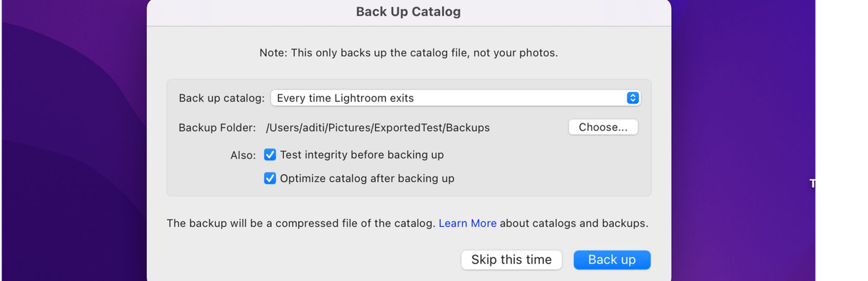Screen dimensions: 868x281
Task: Open the 'Learn More' link about catalogs
Action: click(467, 223)
